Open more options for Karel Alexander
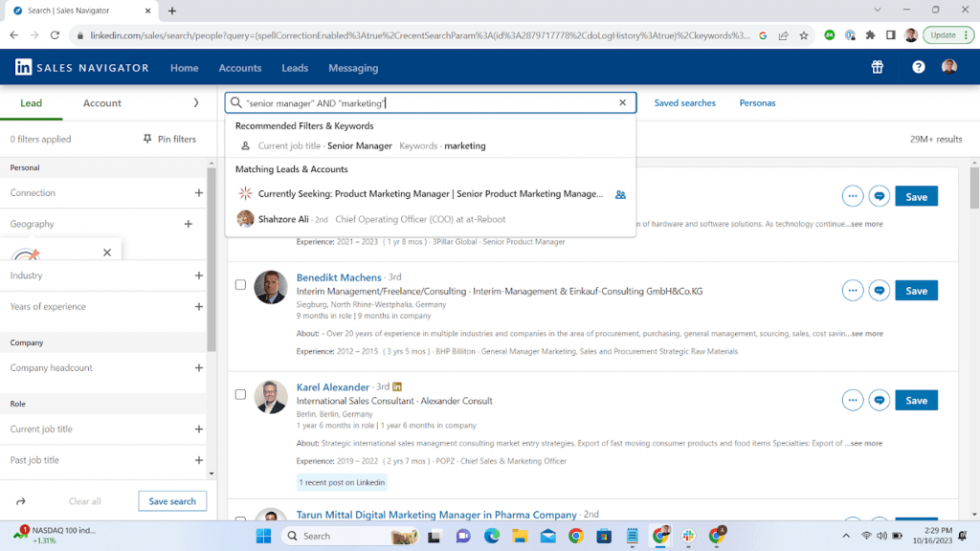The width and height of the screenshot is (980, 551). [853, 401]
